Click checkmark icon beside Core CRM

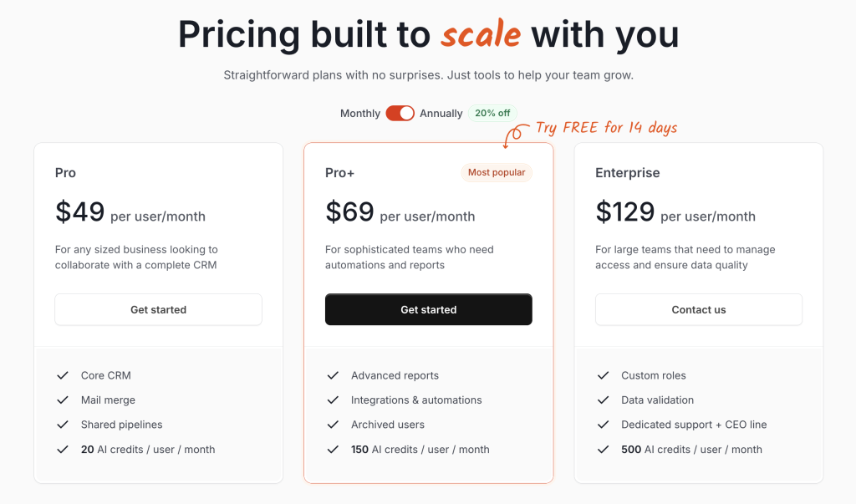[63, 375]
